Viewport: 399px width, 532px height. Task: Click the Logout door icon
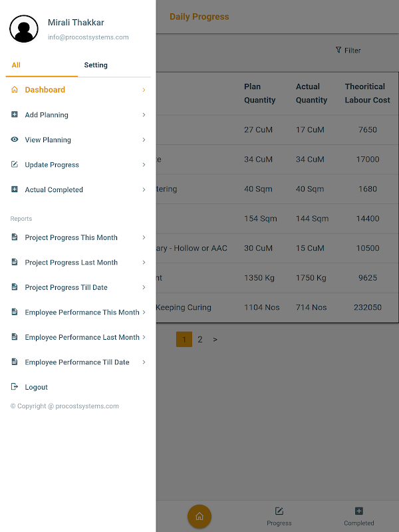(15, 387)
